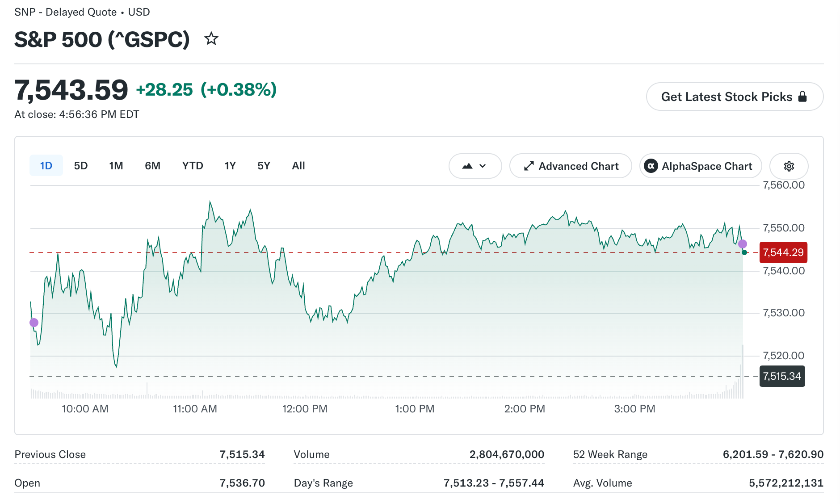Expand the chart type dropdown chevron
This screenshot has width=840, height=504.
(483, 166)
